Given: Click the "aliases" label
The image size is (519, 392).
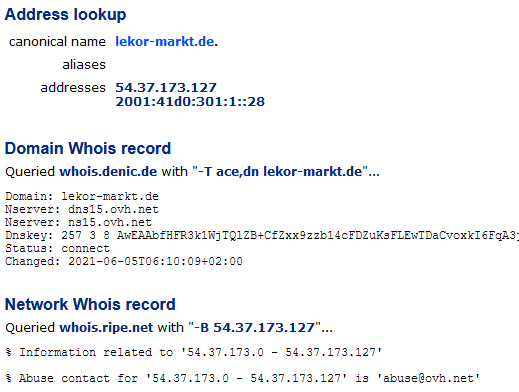Looking at the screenshot, I should [84, 65].
